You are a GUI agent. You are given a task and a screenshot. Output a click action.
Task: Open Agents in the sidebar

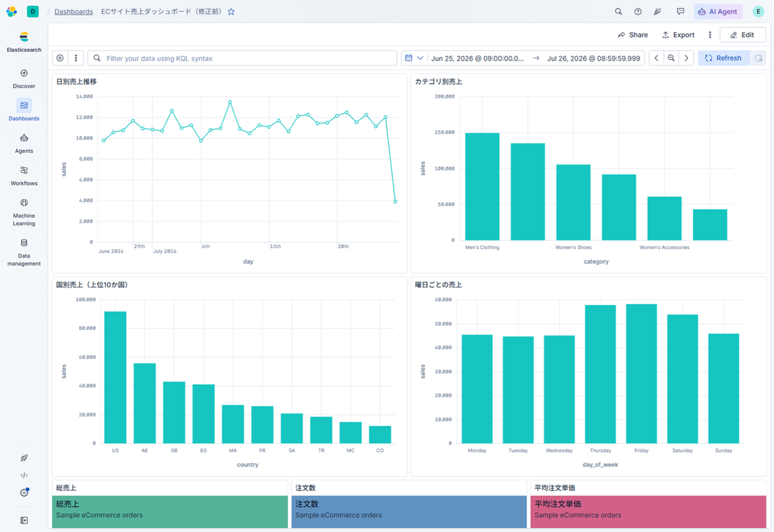tap(24, 143)
